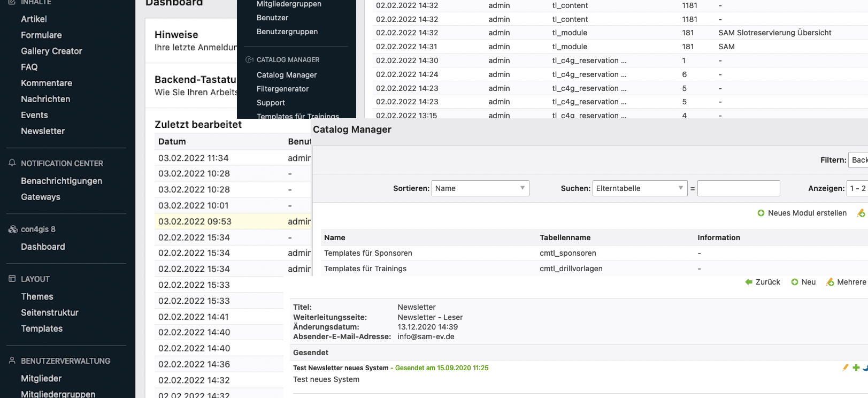
Task: Open the Suchen dropdown showing Elterntabelle
Action: (639, 188)
